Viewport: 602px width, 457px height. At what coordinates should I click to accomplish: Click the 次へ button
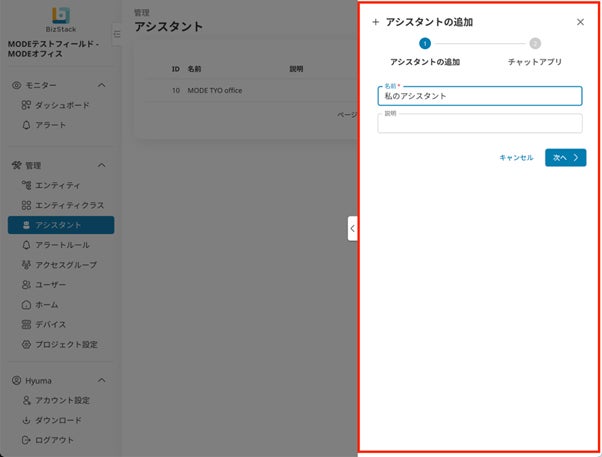click(x=566, y=157)
